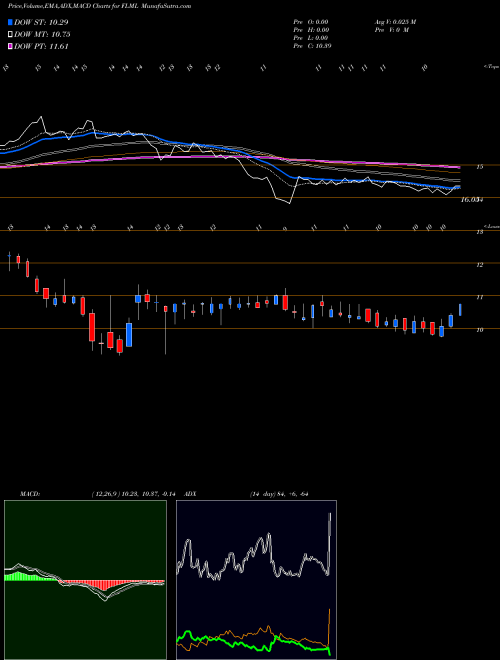Click the '10' axis label on candlestick chart
The height and width of the screenshot is (660, 500).
[479, 330]
